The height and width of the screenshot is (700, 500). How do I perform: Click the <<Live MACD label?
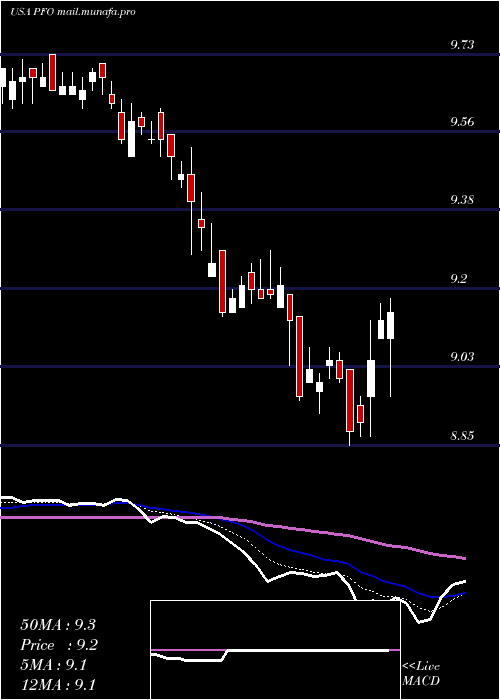pos(421,674)
